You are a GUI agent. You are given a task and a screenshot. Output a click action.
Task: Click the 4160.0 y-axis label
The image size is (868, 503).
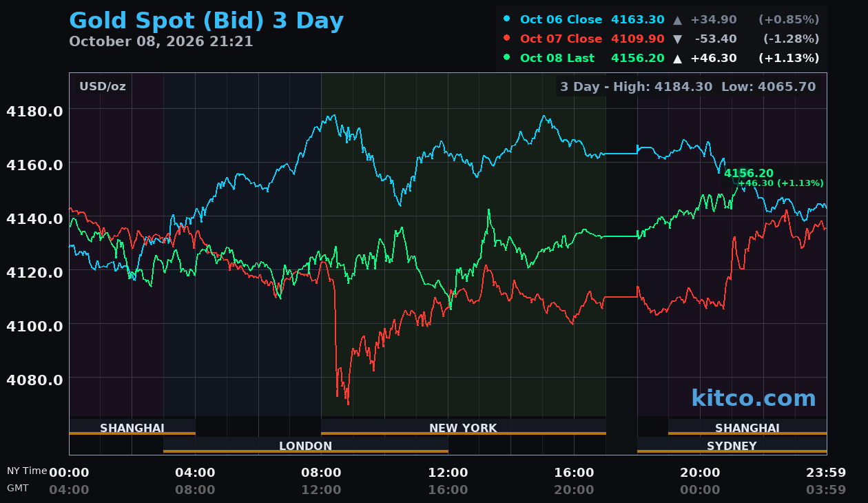[x=34, y=165]
